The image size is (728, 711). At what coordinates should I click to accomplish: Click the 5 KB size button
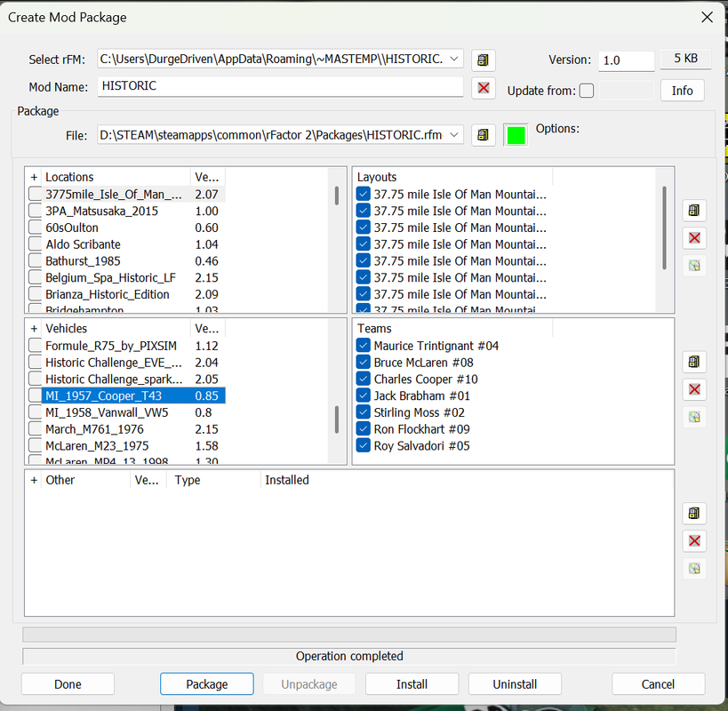click(685, 59)
